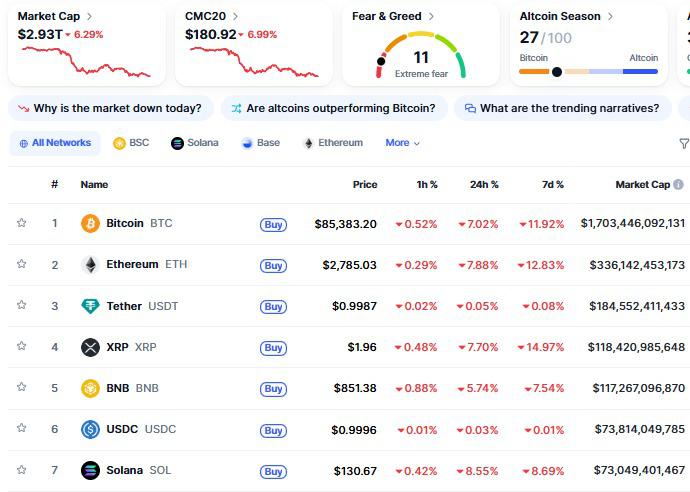
Task: Click the Tether coin logo icon
Action: click(90, 306)
